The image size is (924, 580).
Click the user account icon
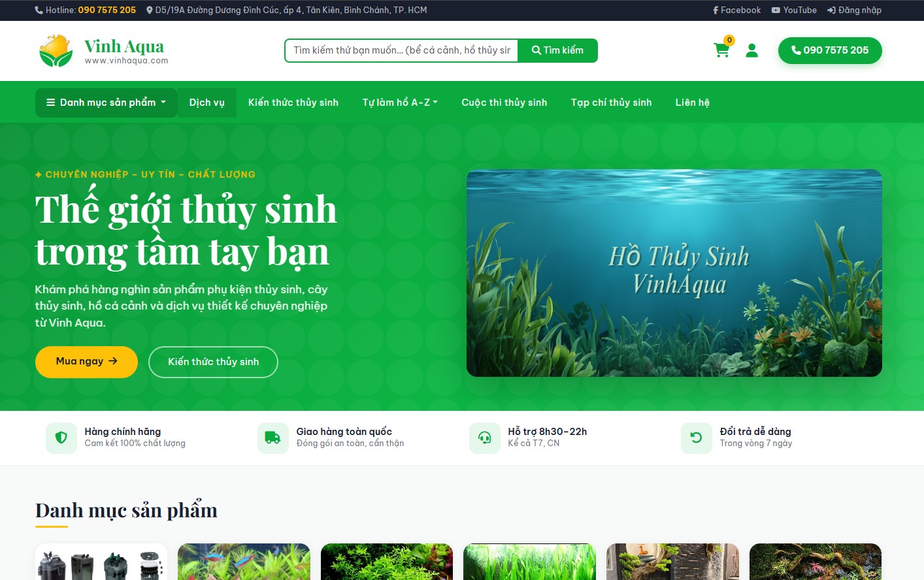(x=752, y=50)
